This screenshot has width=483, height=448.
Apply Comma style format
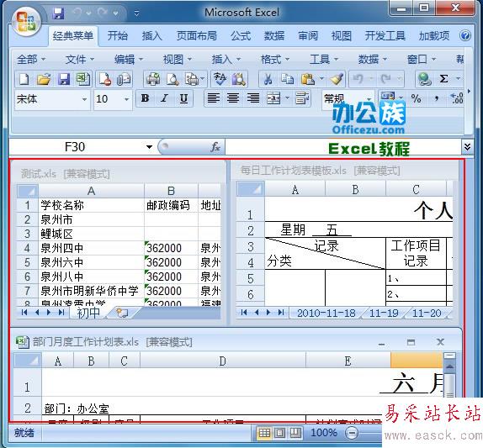pyautogui.click(x=436, y=98)
